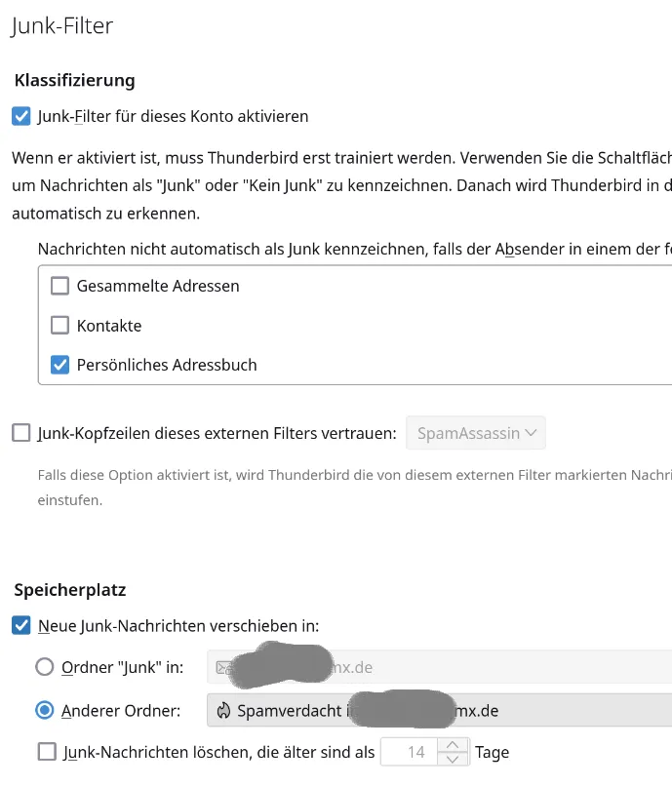Enable trusting external junk headers checkbox
The height and width of the screenshot is (787, 672).
[x=21, y=433]
